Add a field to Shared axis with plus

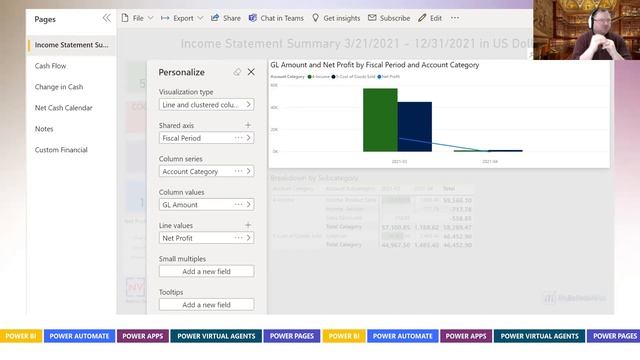point(248,125)
